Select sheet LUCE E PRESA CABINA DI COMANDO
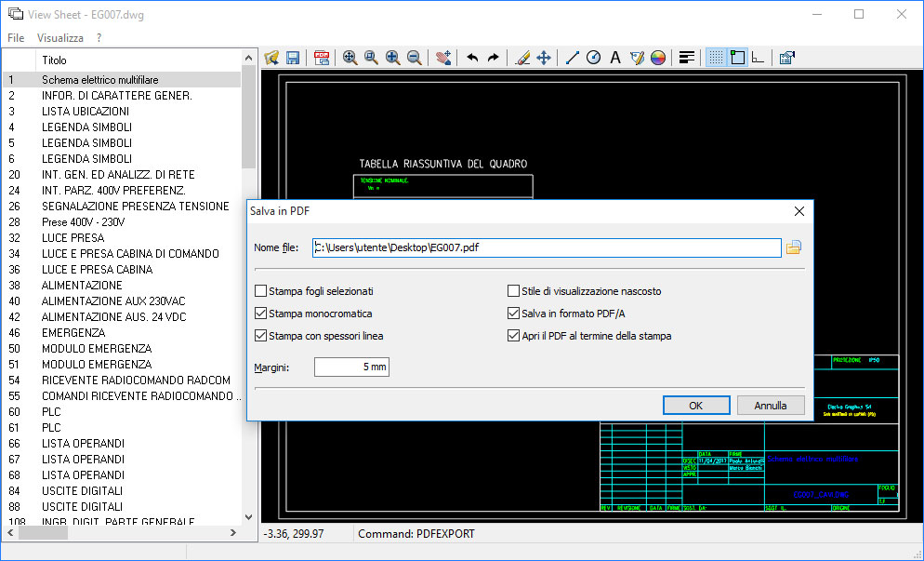 122,254
